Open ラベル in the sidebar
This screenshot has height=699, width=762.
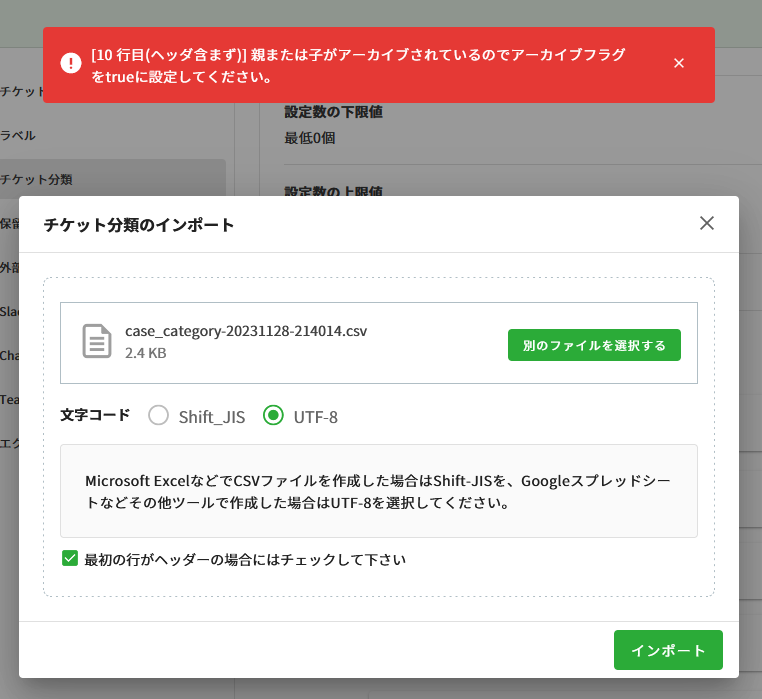[x=18, y=135]
